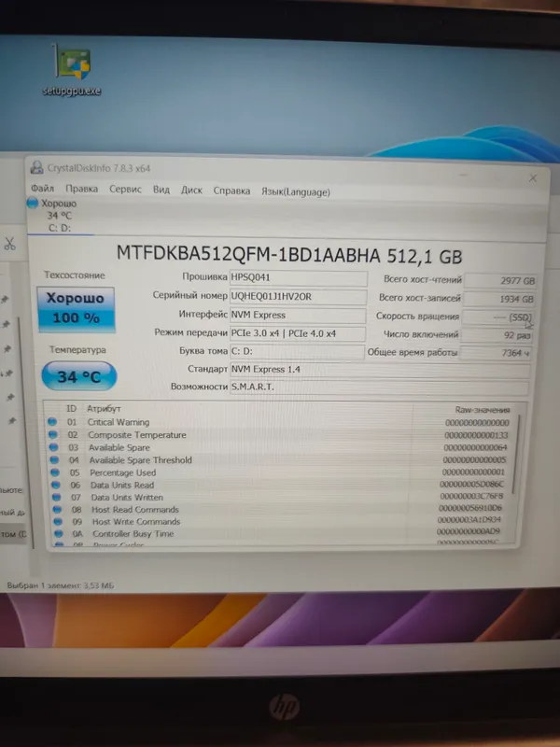Open the Справка menu
The height and width of the screenshot is (747, 560).
(231, 190)
